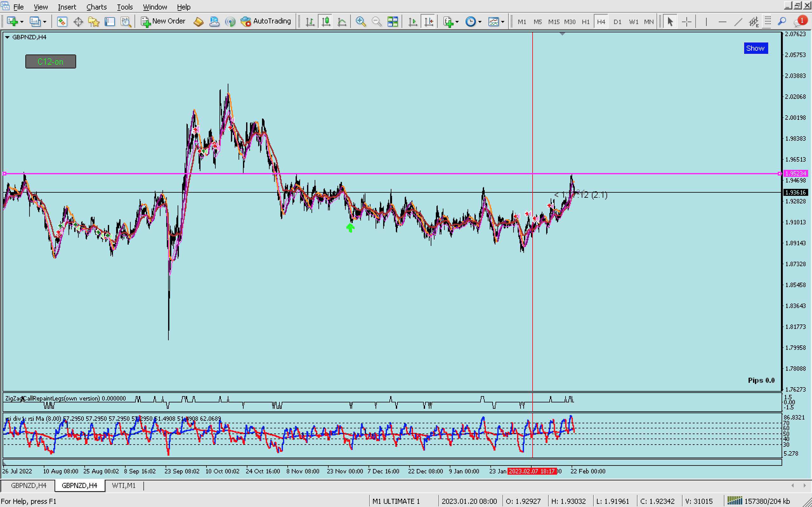
Task: Toggle the chart auto-scroll button
Action: (x=413, y=22)
